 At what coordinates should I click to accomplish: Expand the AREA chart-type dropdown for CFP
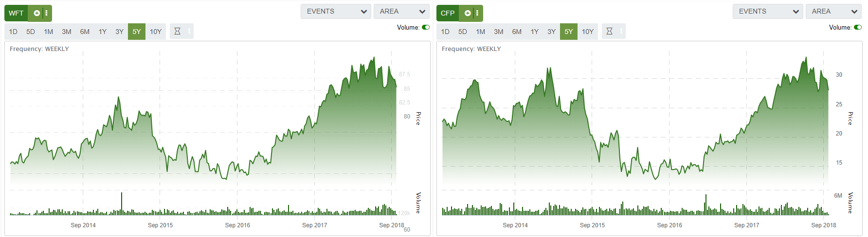[833, 12]
